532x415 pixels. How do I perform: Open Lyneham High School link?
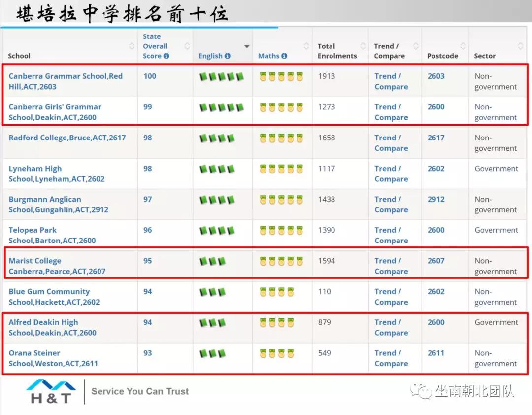click(x=57, y=173)
